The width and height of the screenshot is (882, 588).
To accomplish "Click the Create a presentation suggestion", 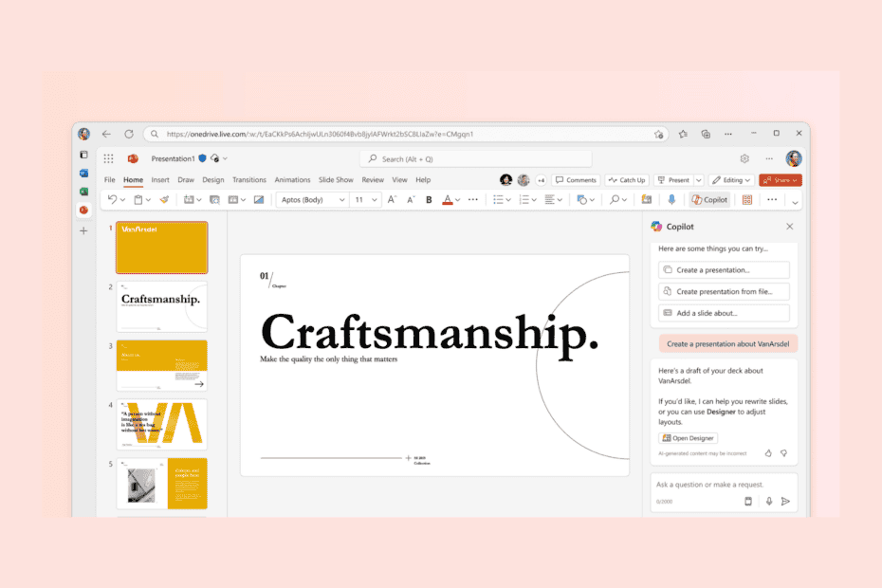I will [723, 270].
